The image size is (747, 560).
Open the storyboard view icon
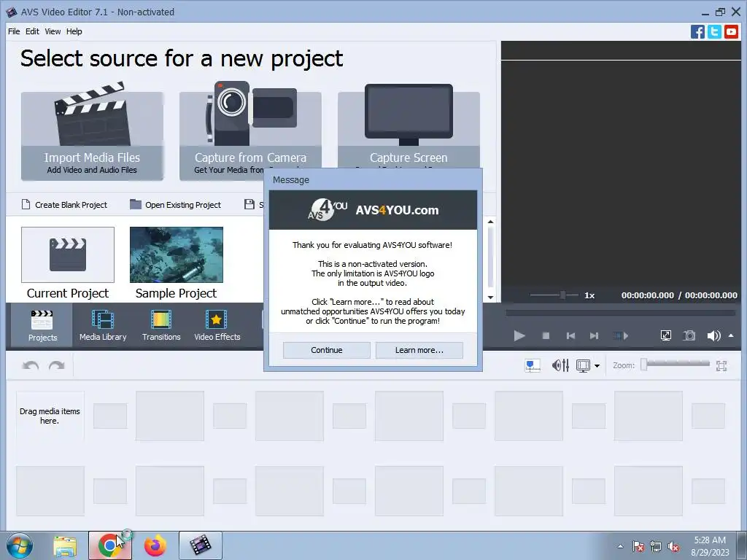tap(532, 366)
